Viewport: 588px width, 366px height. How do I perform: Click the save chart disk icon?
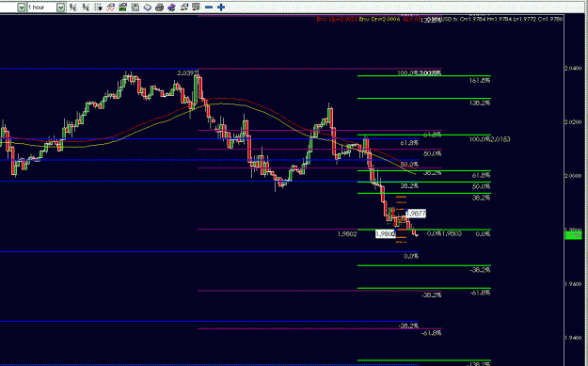135,8
